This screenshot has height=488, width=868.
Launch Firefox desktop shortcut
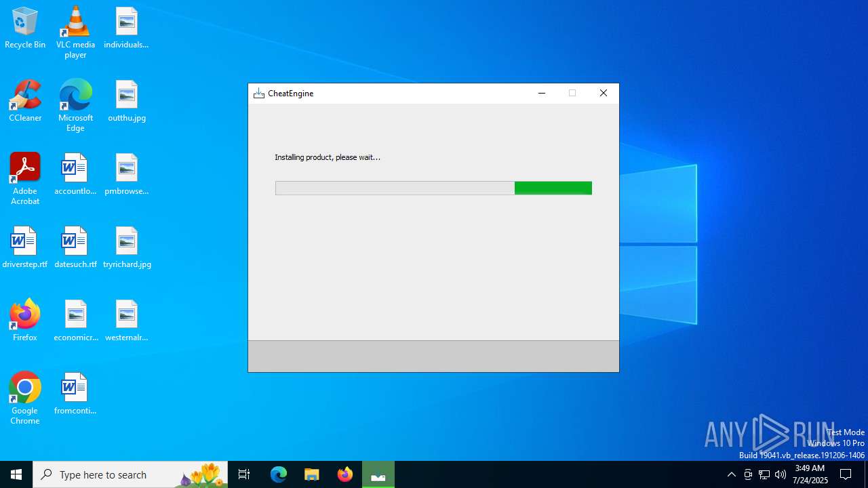25,320
